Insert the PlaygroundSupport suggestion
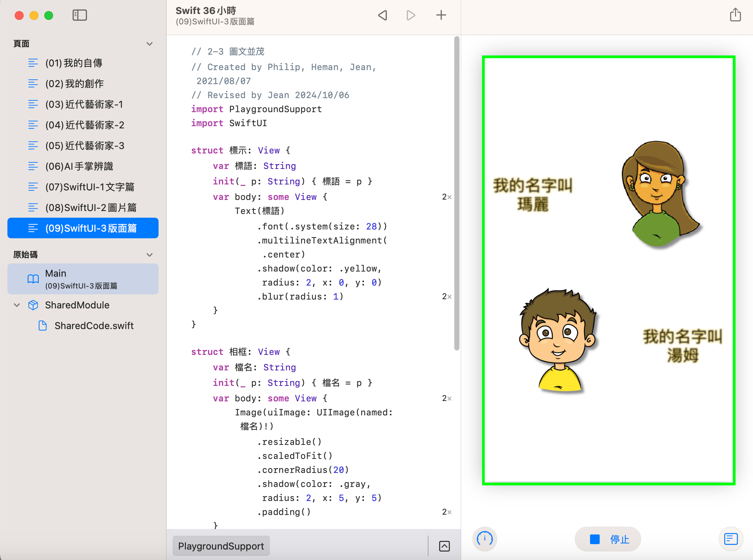753x560 pixels. (x=221, y=546)
